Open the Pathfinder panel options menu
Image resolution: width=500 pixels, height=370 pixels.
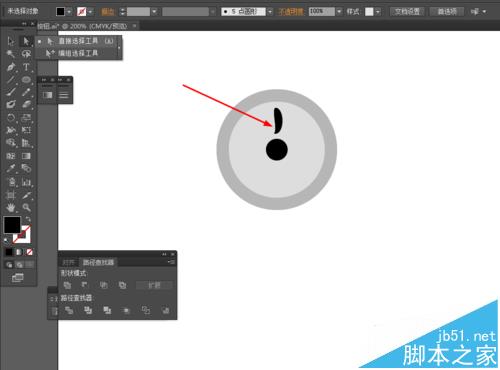click(x=171, y=262)
